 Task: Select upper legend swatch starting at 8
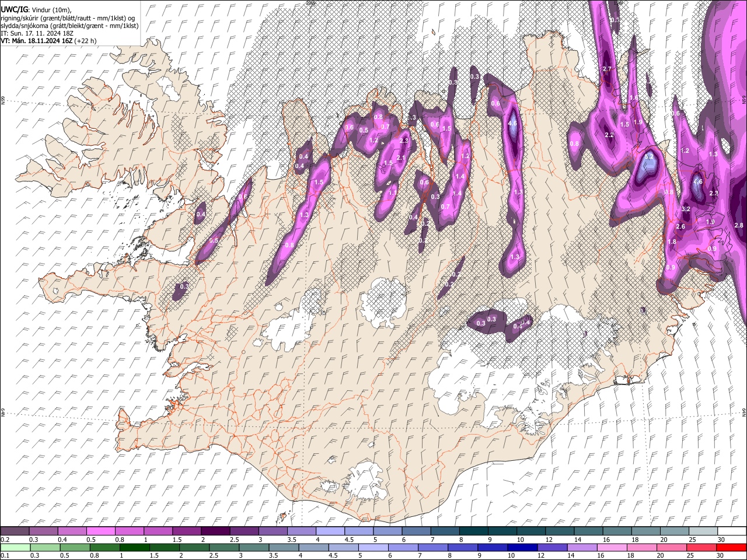point(473,531)
